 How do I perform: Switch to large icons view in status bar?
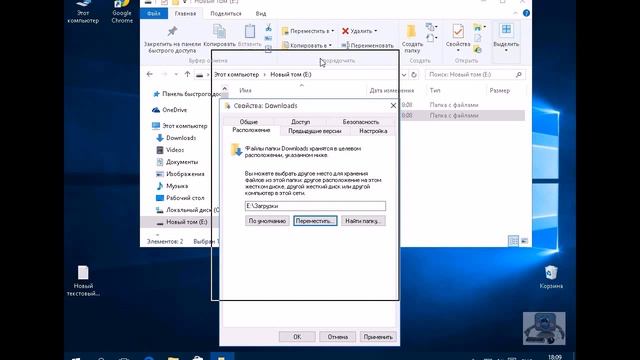pos(524,241)
